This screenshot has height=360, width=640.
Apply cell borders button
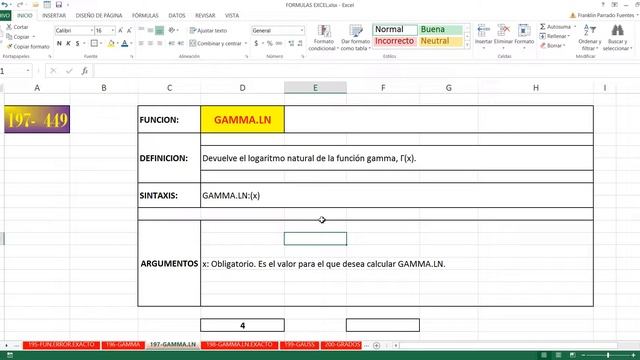click(x=94, y=43)
